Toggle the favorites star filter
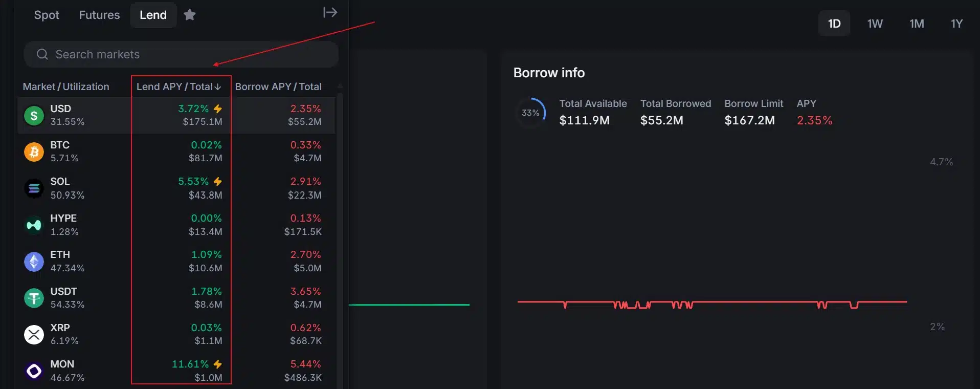 tap(190, 15)
